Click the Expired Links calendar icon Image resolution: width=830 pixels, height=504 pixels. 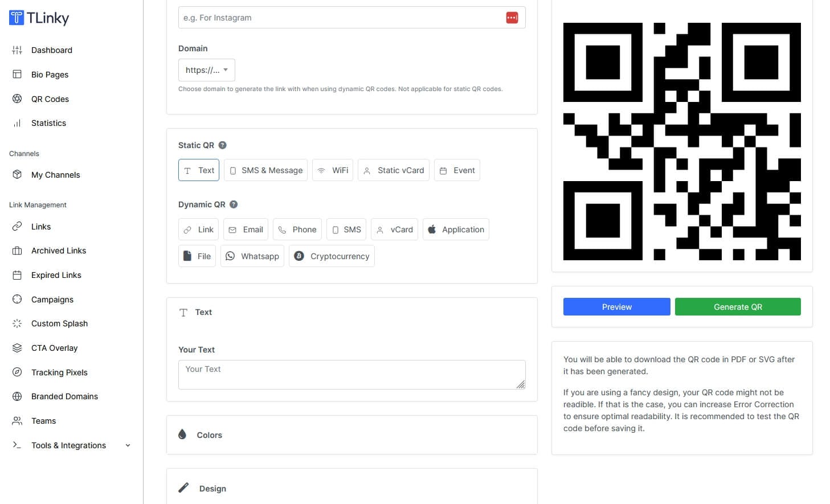click(x=17, y=275)
